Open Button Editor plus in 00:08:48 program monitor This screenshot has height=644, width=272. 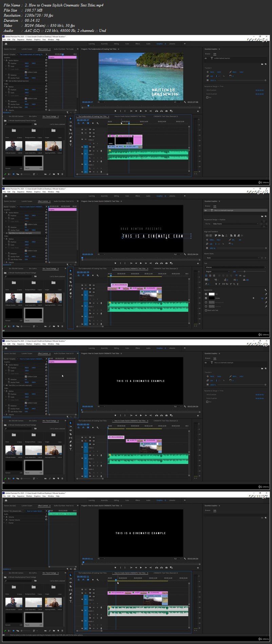(198, 415)
